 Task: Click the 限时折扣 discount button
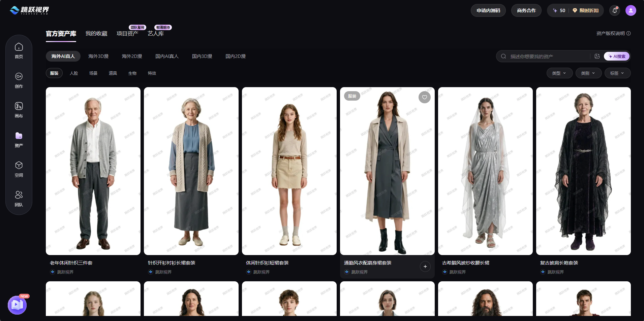[x=586, y=10]
